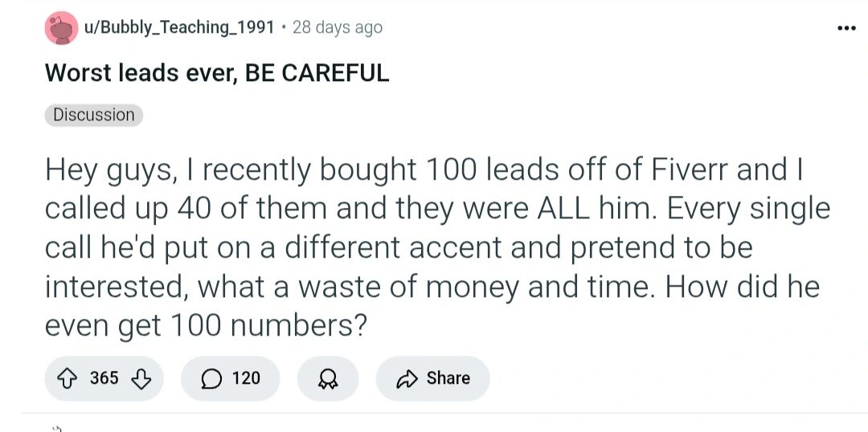Click the divider line under the action buttons
This screenshot has width=868, height=432.
(444, 414)
